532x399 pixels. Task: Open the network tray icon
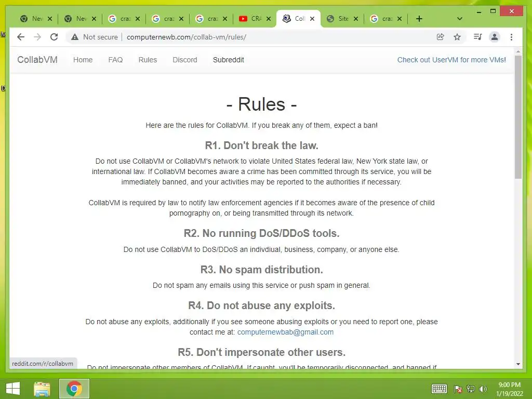click(471, 389)
